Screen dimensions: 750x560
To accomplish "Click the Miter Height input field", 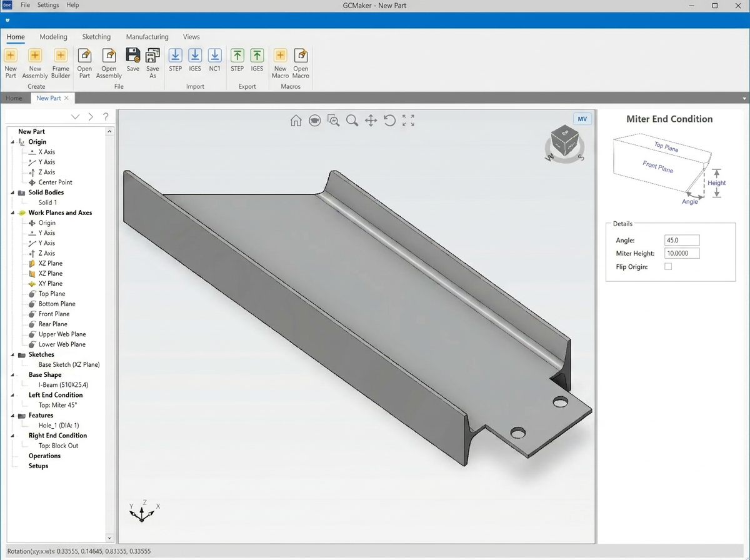I will click(x=682, y=253).
